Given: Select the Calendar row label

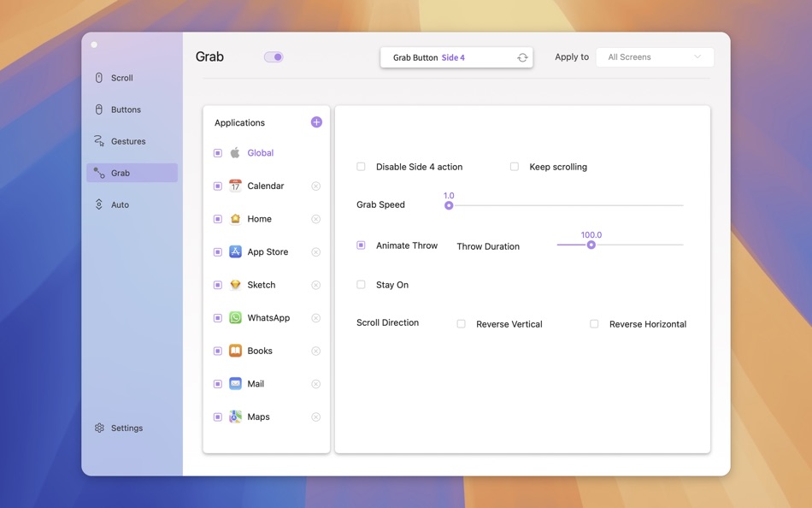Looking at the screenshot, I should (x=266, y=186).
